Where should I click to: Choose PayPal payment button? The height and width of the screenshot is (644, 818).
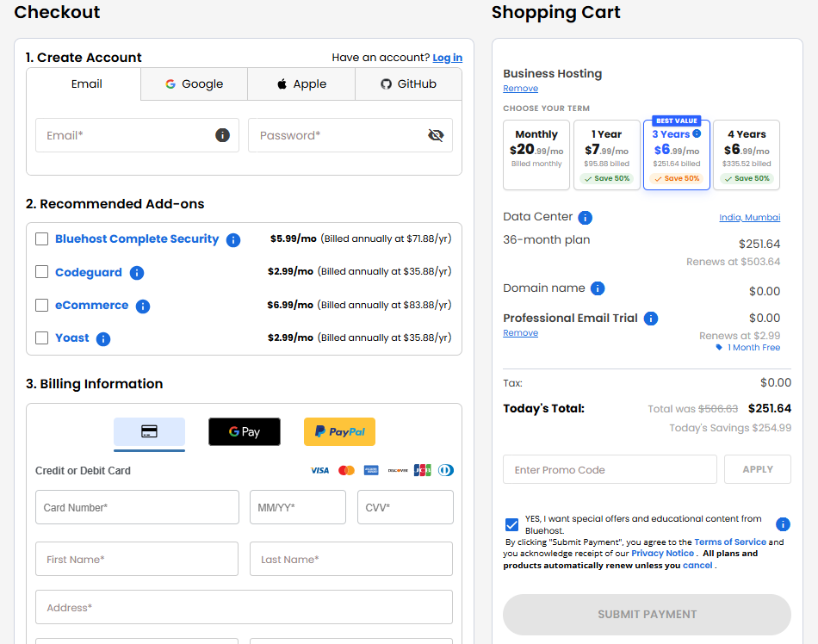coord(339,431)
